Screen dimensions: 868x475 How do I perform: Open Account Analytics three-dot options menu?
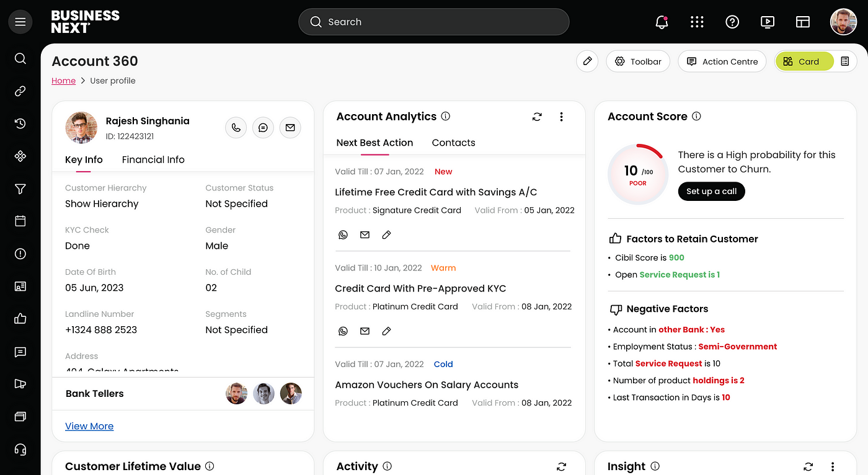pyautogui.click(x=561, y=117)
